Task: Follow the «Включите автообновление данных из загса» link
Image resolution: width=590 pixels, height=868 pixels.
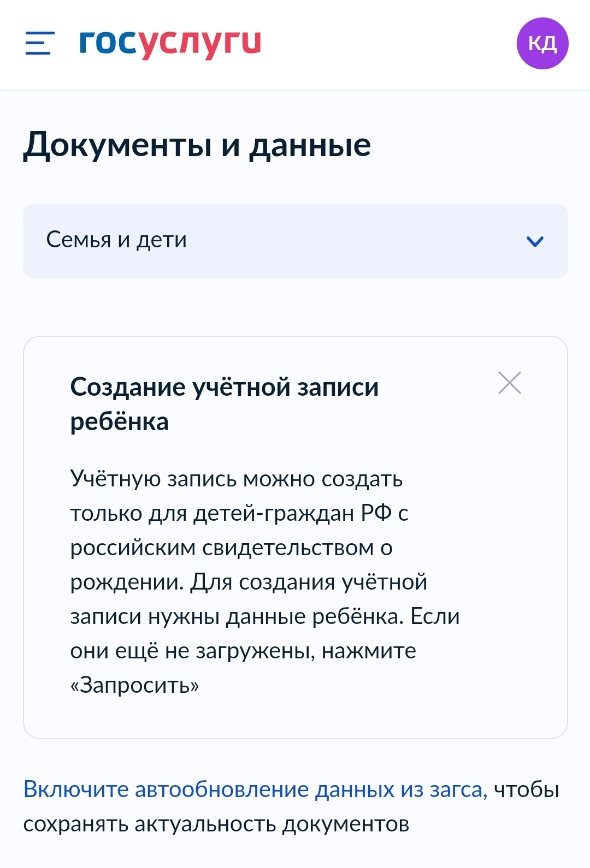Action: tap(255, 789)
